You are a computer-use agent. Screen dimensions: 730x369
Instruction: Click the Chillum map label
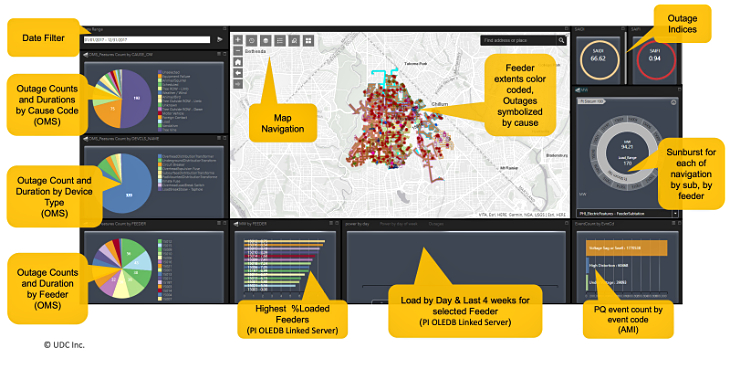pyautogui.click(x=439, y=104)
